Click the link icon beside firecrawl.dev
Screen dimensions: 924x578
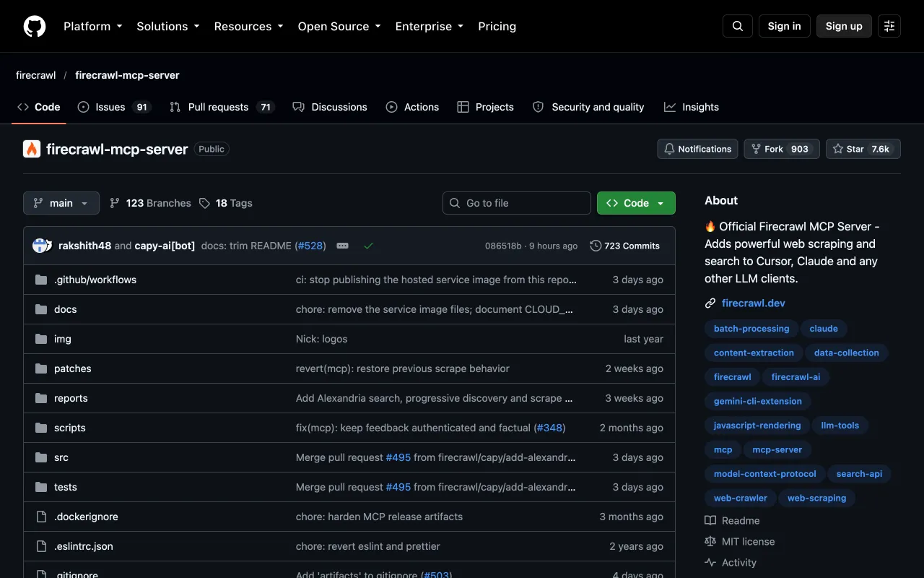point(710,303)
